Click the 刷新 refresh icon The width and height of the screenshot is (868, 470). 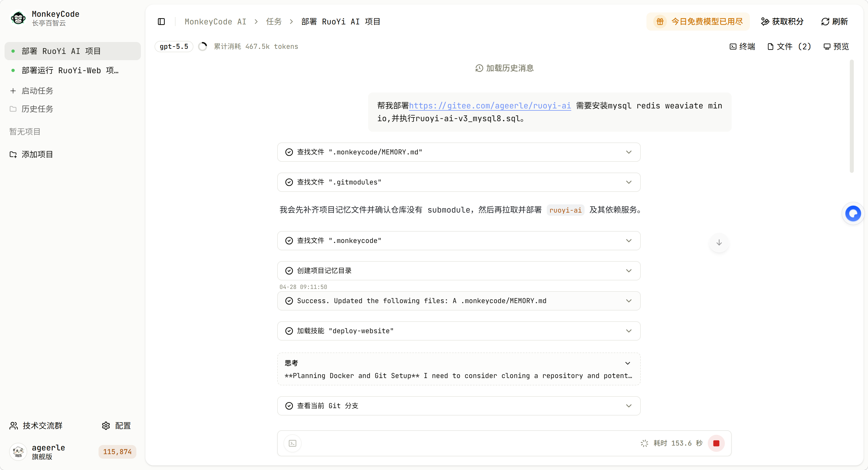click(x=825, y=22)
